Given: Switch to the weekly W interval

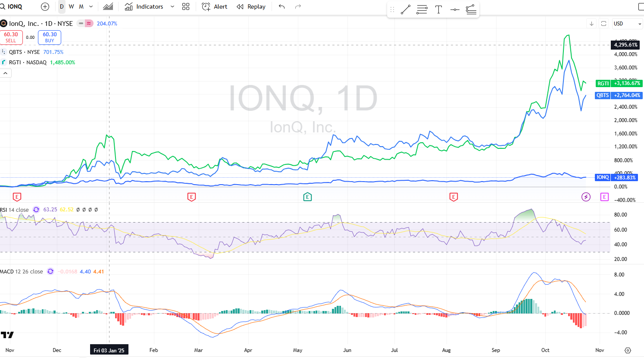Looking at the screenshot, I should tap(71, 6).
